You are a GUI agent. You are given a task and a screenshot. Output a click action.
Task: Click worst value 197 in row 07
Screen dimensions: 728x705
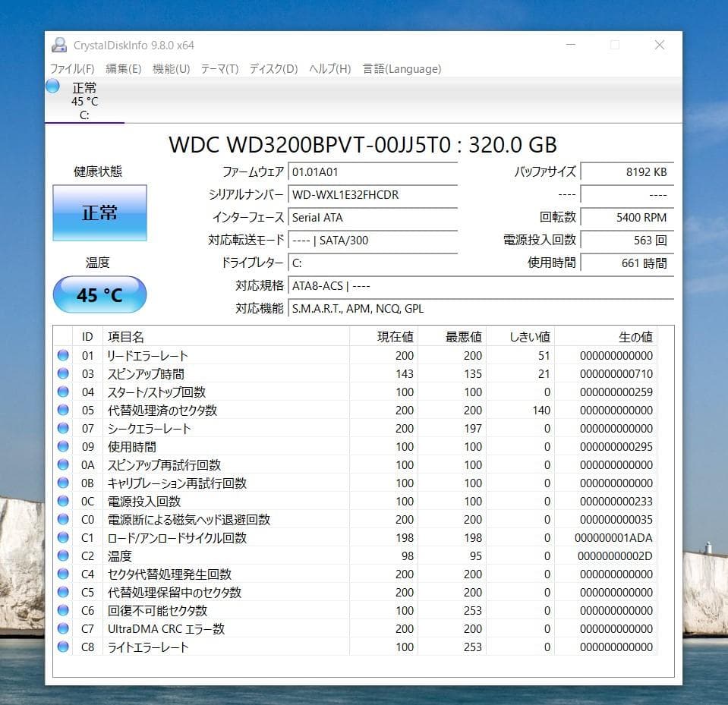point(473,428)
